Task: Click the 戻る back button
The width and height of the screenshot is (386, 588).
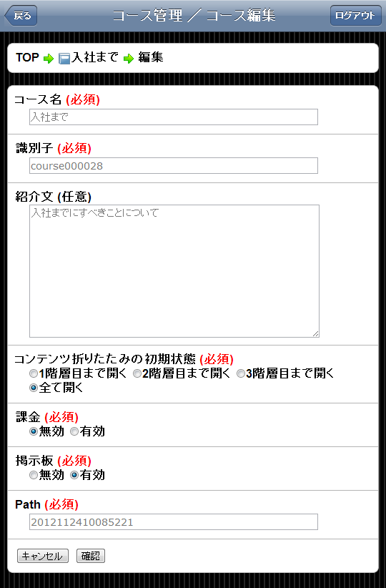Action: coord(21,16)
